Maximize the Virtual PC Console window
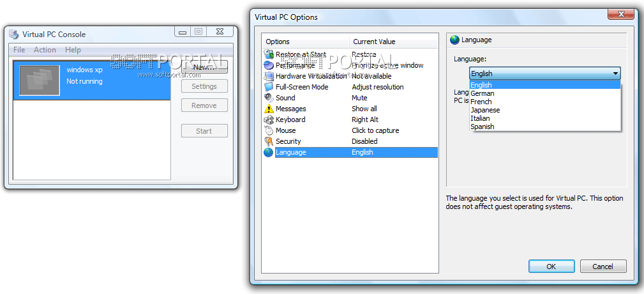 pos(198,32)
